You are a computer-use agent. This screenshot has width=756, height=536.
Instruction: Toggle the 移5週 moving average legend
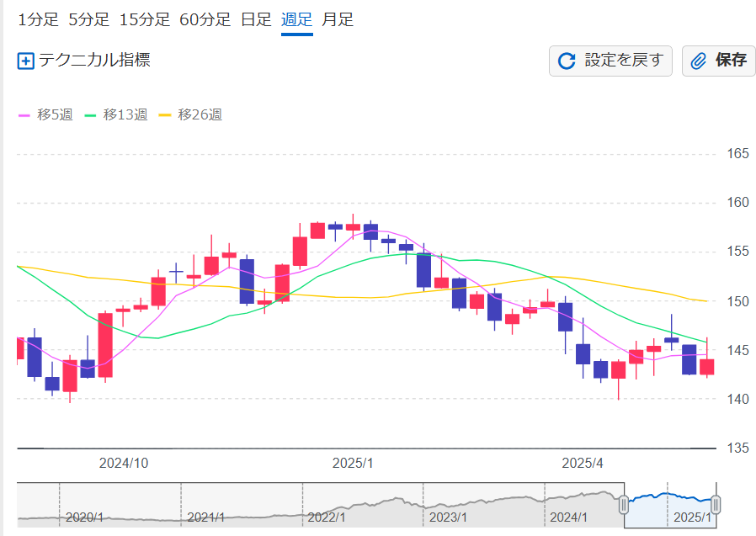[45, 114]
